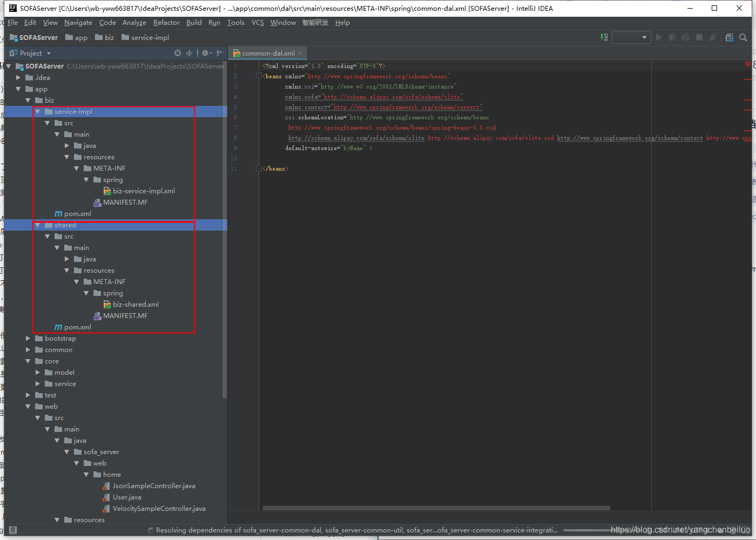This screenshot has width=756, height=540.
Task: Click the Project tree vertical scrollbar
Action: pos(225,230)
